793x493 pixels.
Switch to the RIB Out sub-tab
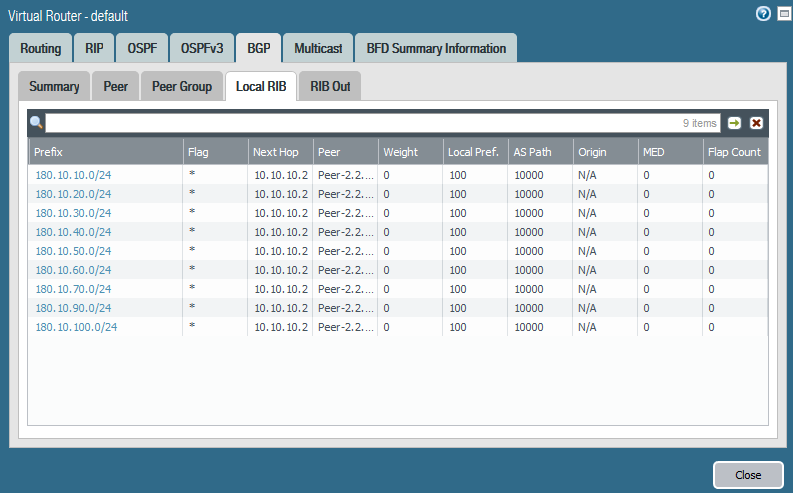(x=330, y=86)
